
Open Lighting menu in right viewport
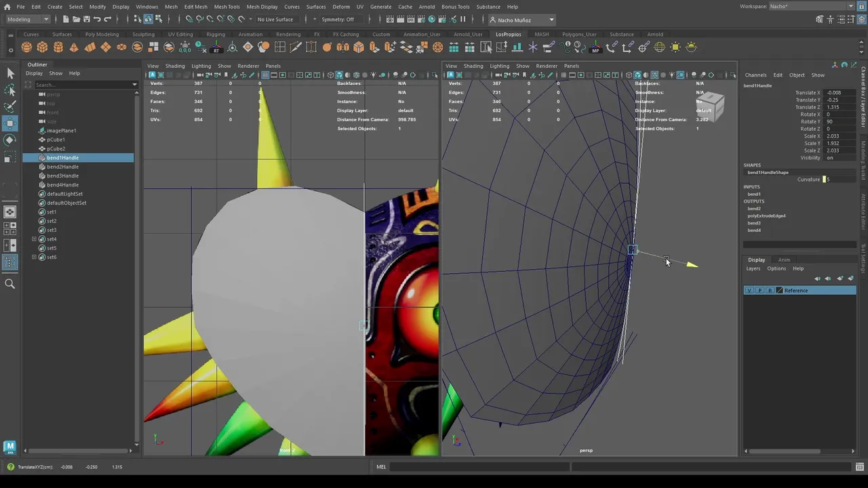click(499, 66)
